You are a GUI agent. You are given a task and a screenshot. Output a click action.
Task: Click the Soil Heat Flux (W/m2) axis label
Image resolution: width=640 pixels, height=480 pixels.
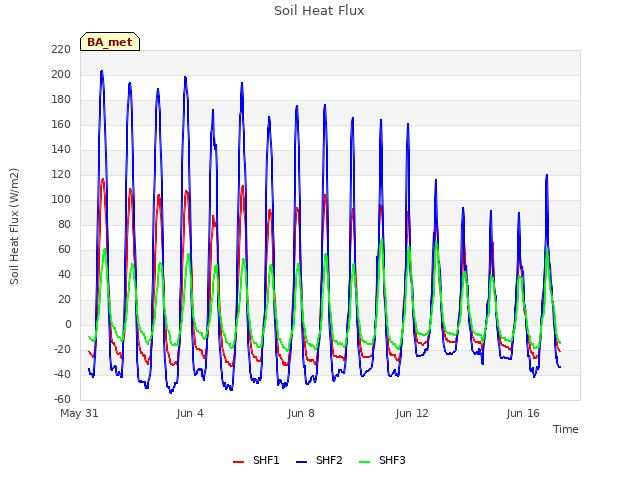[14, 226]
